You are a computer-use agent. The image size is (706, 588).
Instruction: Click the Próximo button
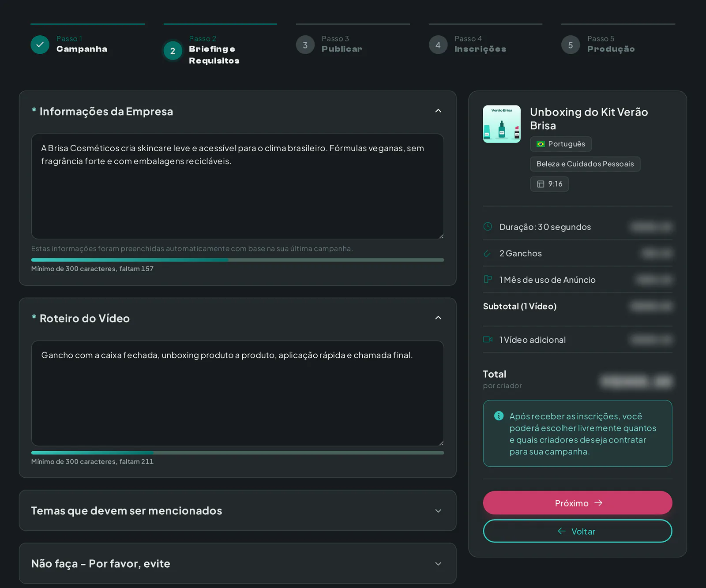(578, 503)
